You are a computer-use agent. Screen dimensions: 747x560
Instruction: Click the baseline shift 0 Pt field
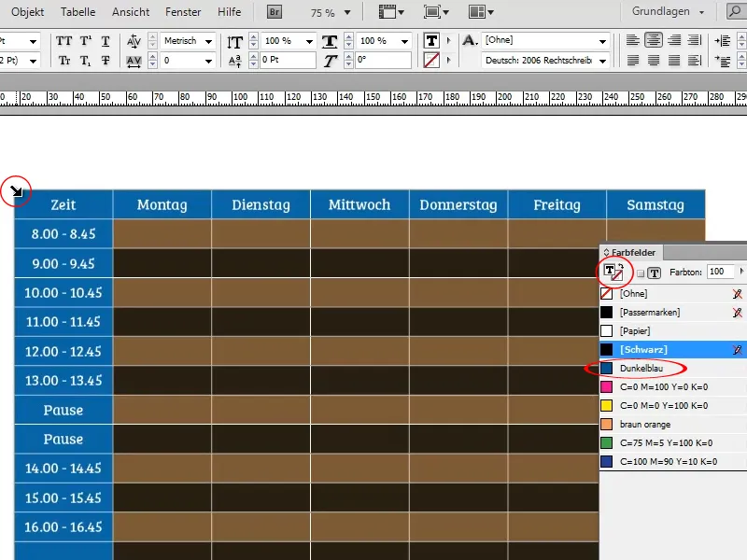coord(288,60)
